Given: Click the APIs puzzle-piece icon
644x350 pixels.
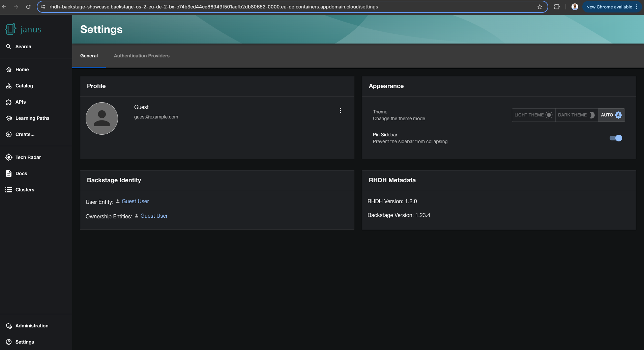Looking at the screenshot, I should [9, 102].
